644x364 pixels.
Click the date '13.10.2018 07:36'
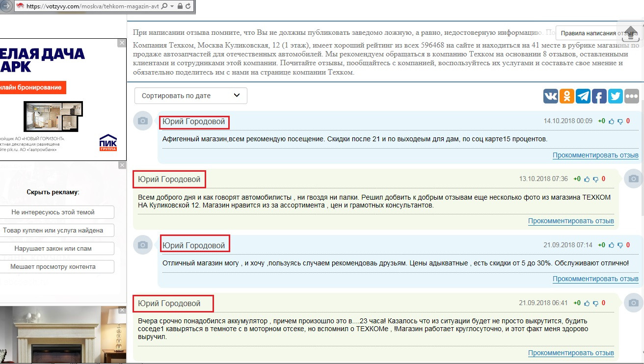click(543, 179)
